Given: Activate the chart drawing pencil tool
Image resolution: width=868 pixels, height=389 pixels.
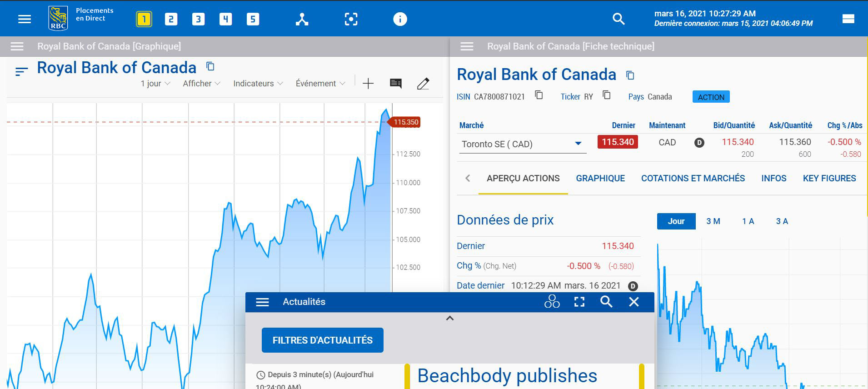Looking at the screenshot, I should 423,84.
